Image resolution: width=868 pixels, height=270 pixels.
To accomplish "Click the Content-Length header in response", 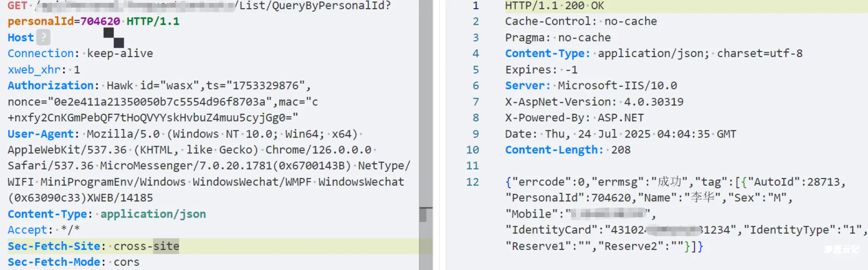I will tap(554, 150).
